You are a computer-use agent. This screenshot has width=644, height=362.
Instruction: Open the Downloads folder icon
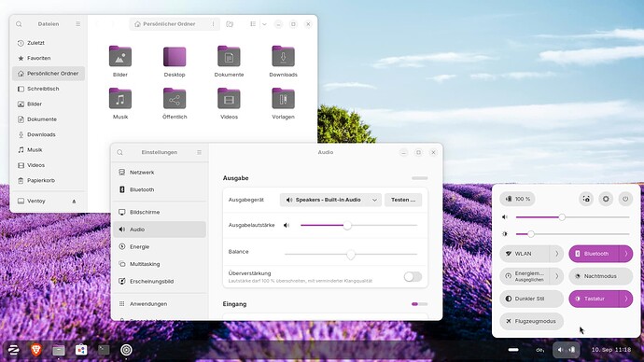point(283,56)
